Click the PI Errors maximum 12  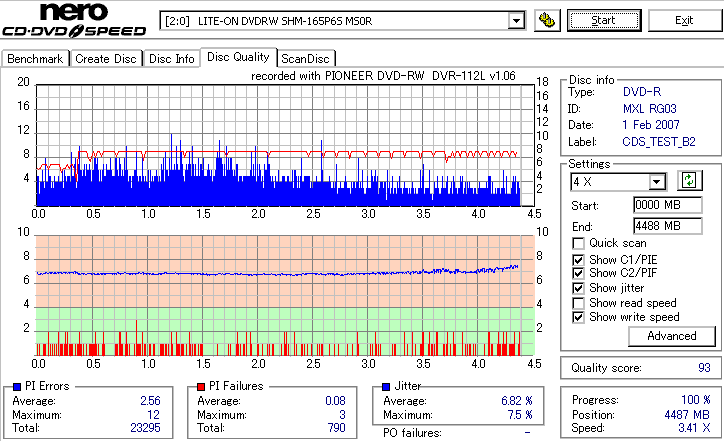pos(154,415)
